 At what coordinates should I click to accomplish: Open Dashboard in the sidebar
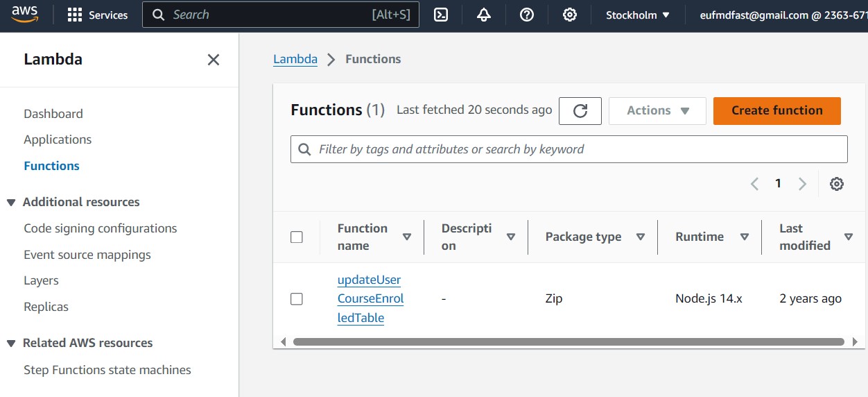[x=53, y=114]
